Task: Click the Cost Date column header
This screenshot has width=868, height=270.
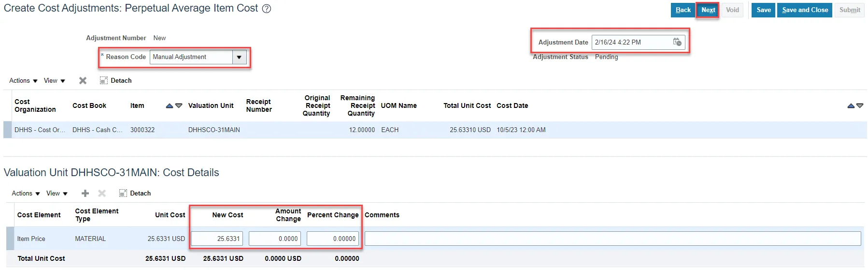Action: click(x=512, y=105)
